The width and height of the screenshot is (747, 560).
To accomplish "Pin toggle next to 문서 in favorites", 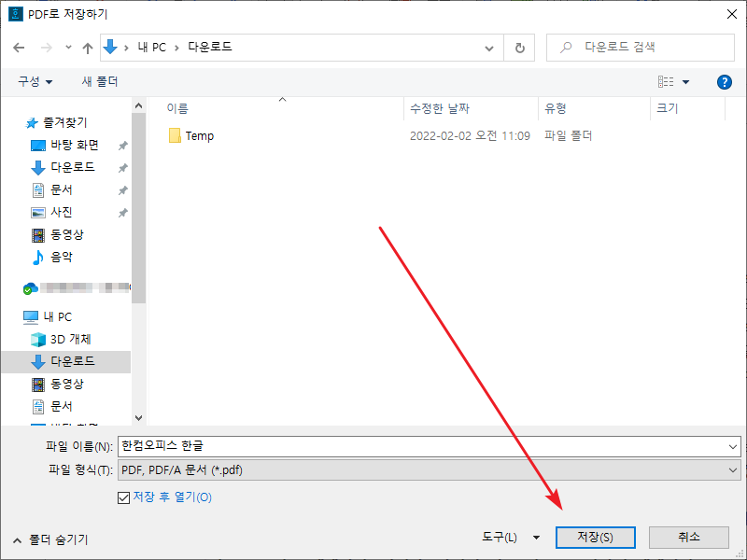I will [120, 189].
